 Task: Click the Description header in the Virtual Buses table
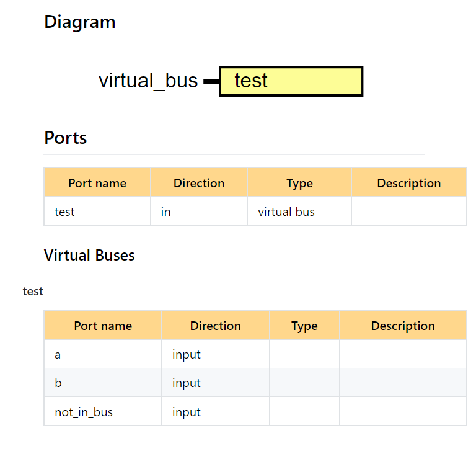pyautogui.click(x=403, y=326)
